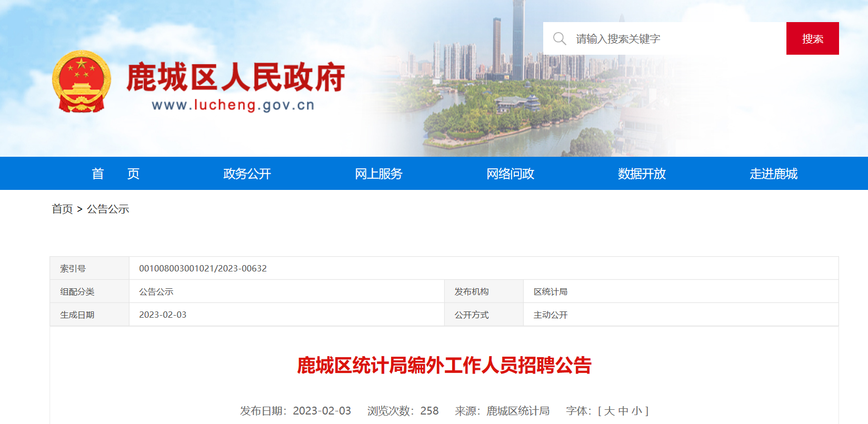
Task: Click the 请输入搜索关键字 search field
Action: [x=665, y=38]
